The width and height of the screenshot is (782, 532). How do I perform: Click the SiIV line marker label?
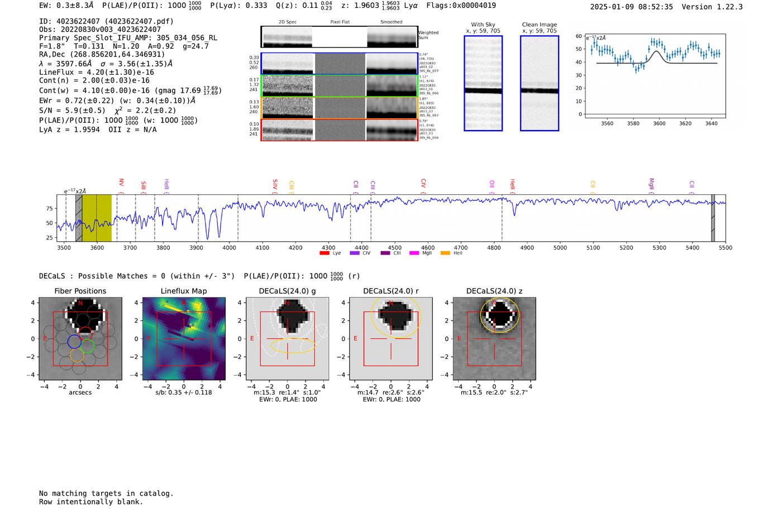point(275,184)
